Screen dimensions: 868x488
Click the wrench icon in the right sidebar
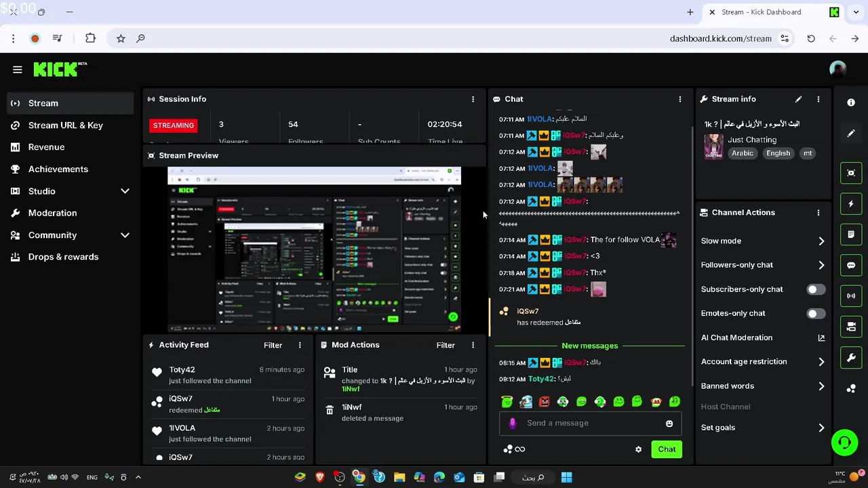pos(851,357)
